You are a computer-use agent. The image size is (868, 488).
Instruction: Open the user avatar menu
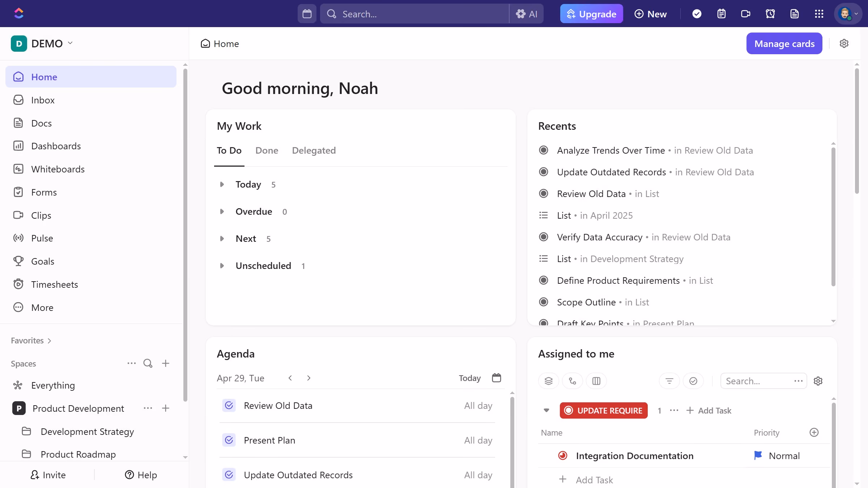(848, 14)
